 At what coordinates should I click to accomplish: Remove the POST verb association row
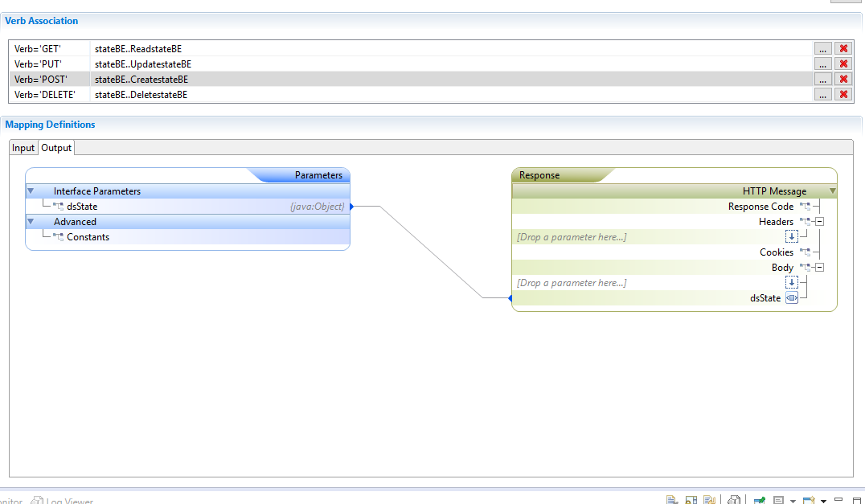pyautogui.click(x=843, y=80)
